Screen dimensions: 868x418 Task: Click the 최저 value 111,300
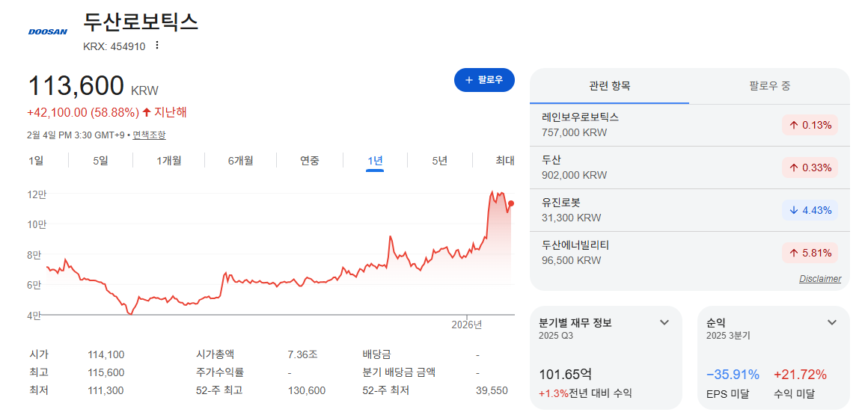[106, 390]
